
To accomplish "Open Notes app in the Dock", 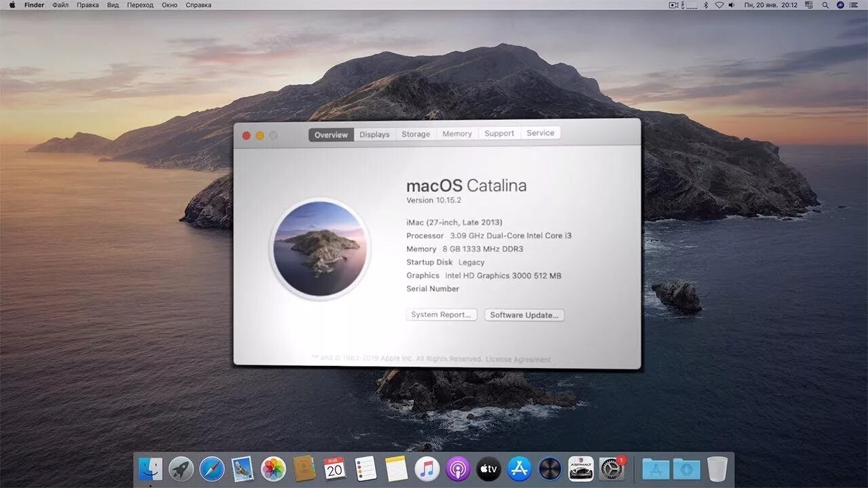I will (x=396, y=469).
